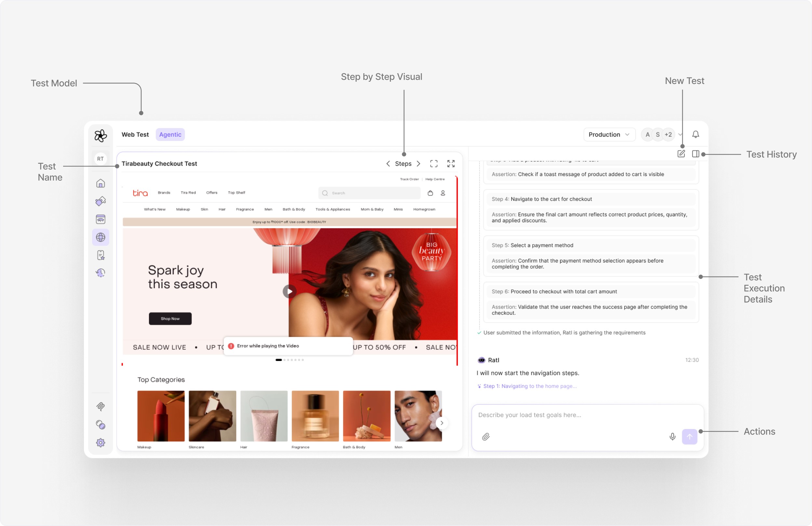
Task: Play the banner video
Action: click(289, 291)
